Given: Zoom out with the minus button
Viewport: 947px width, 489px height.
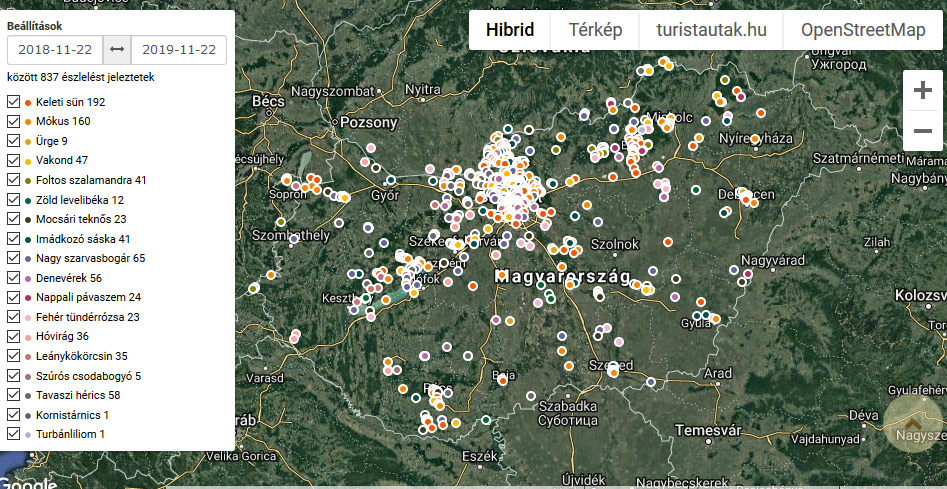Looking at the screenshot, I should pyautogui.click(x=922, y=131).
